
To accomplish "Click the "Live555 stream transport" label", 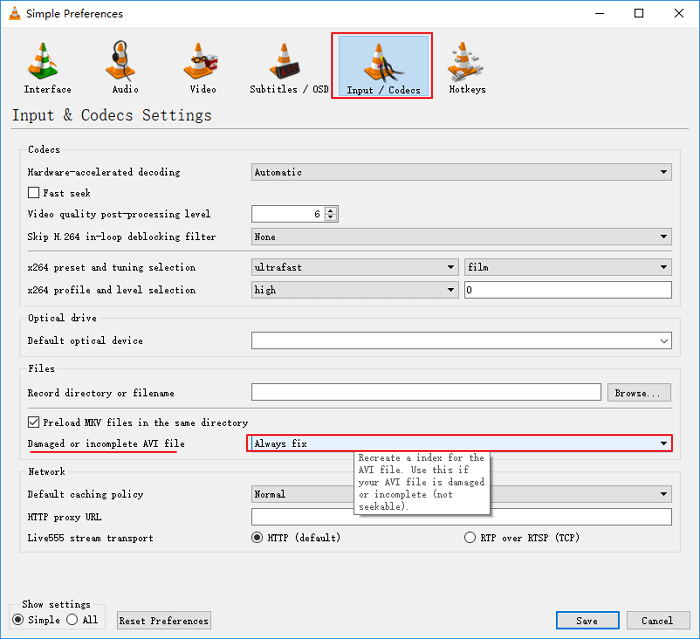I will [x=90, y=538].
